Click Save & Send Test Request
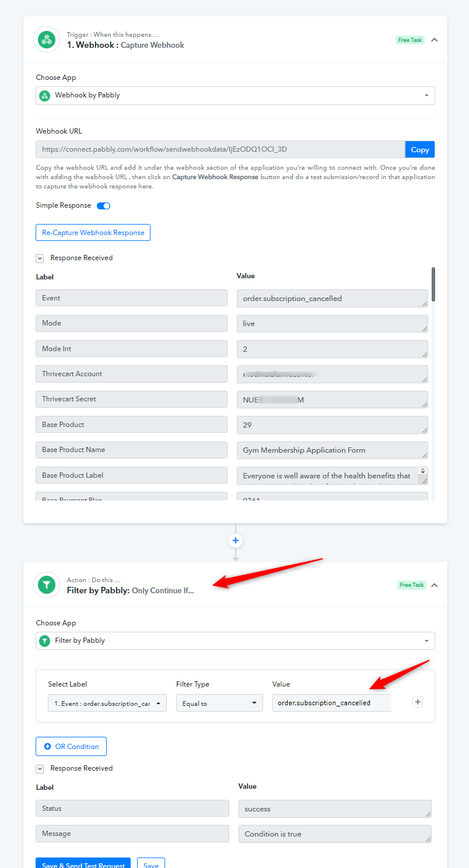This screenshot has width=469, height=868. click(83, 863)
